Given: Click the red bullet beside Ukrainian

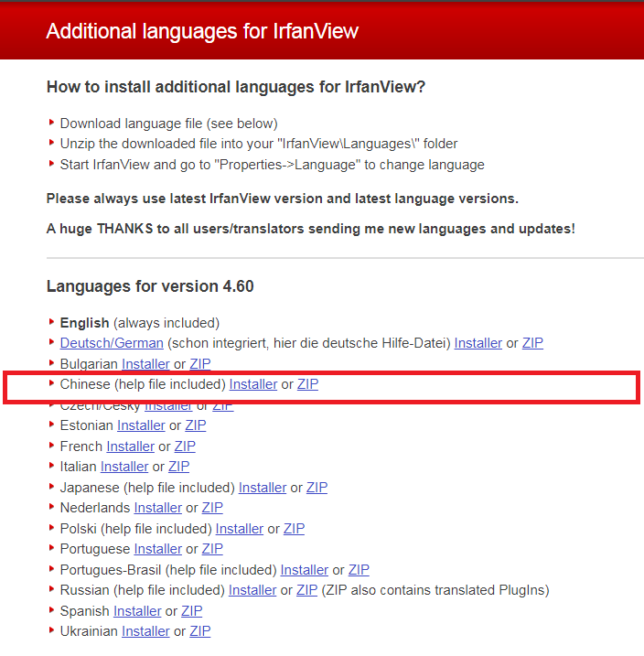Looking at the screenshot, I should click(x=51, y=630).
